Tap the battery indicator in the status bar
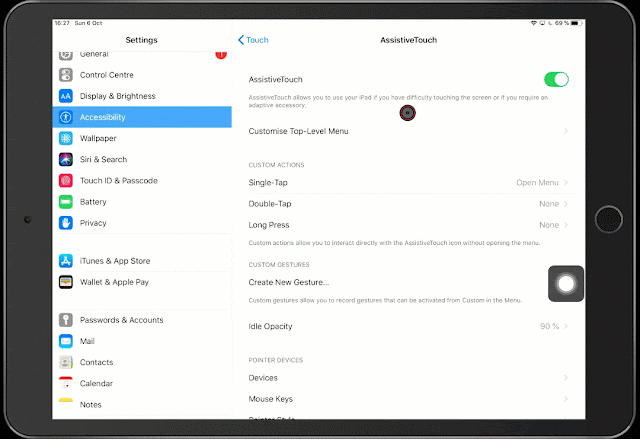Viewport: 640px width, 439px height. [x=576, y=23]
